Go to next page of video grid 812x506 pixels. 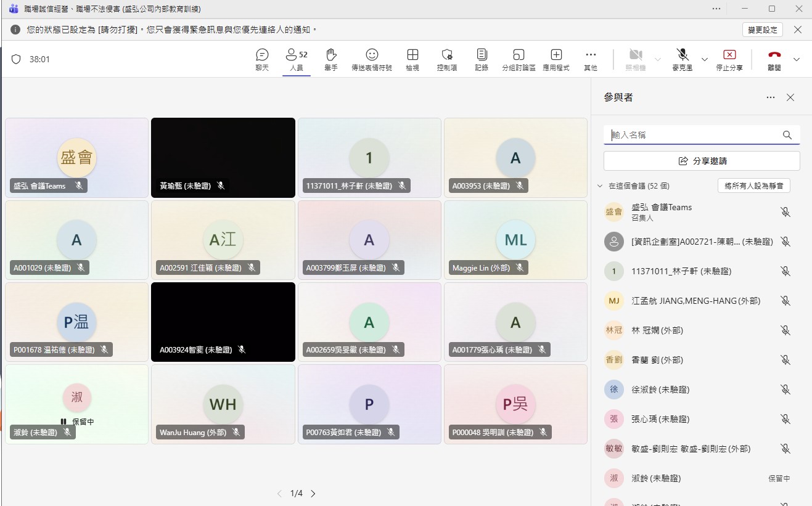coord(313,494)
